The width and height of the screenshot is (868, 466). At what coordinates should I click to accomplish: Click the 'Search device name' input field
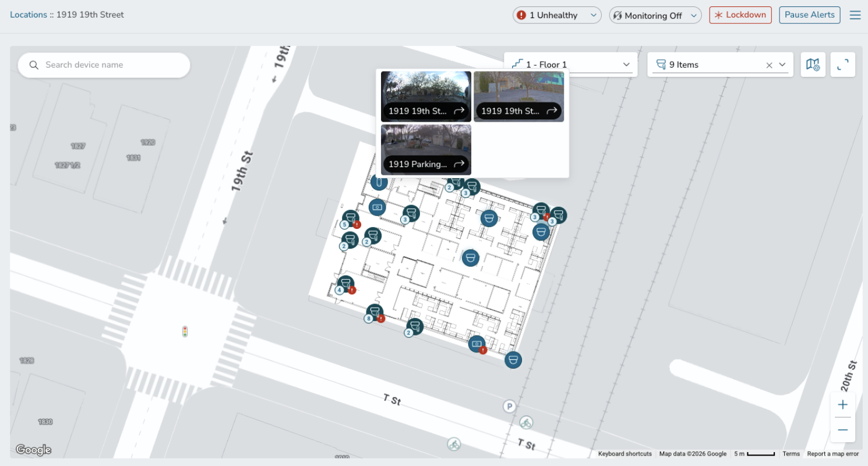coord(105,65)
